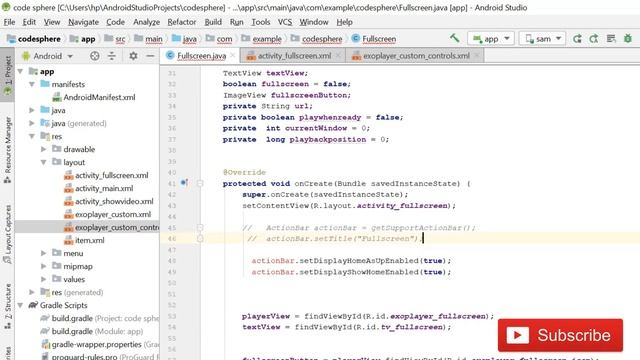
Task: Open the Help menu
Action: coord(344,22)
